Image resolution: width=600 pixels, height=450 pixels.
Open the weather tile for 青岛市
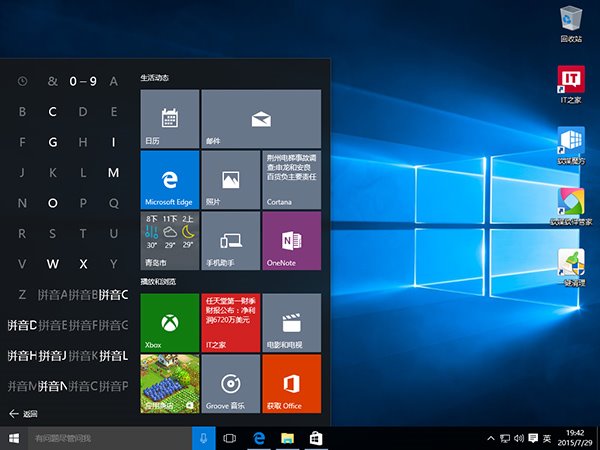click(170, 240)
